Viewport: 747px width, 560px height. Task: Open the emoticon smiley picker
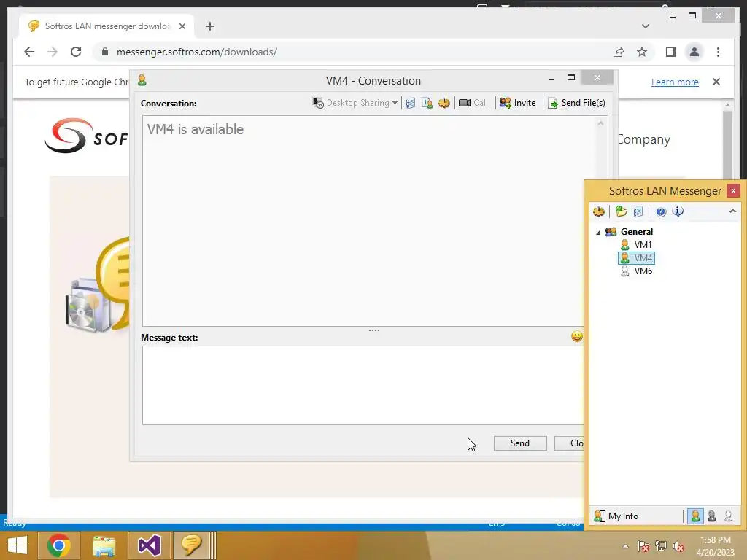click(576, 337)
